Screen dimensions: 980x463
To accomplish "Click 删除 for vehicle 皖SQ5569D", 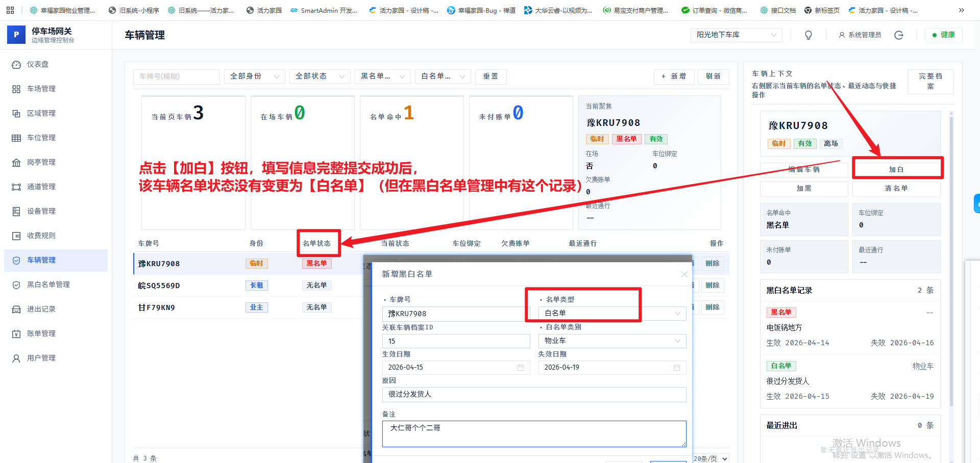I will point(712,286).
